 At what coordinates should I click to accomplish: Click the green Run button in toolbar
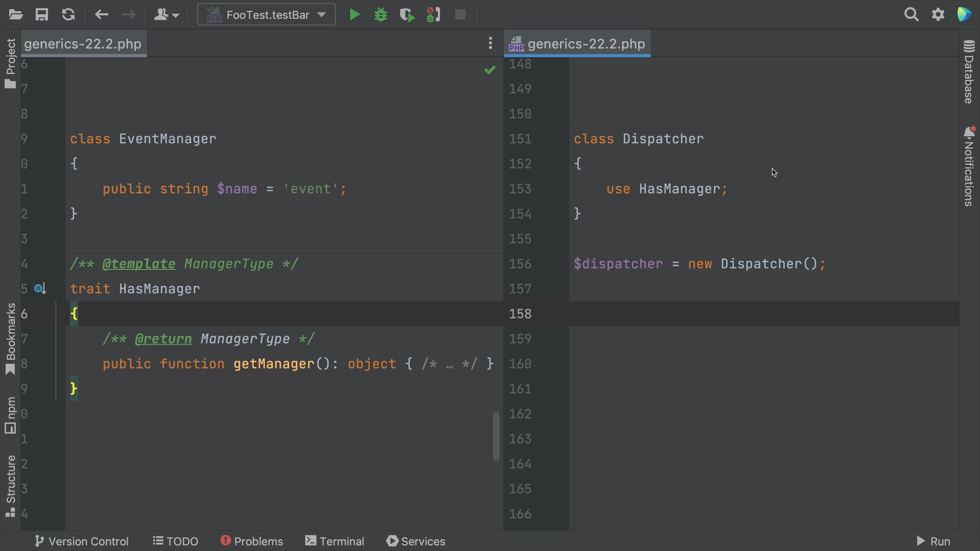pyautogui.click(x=354, y=15)
